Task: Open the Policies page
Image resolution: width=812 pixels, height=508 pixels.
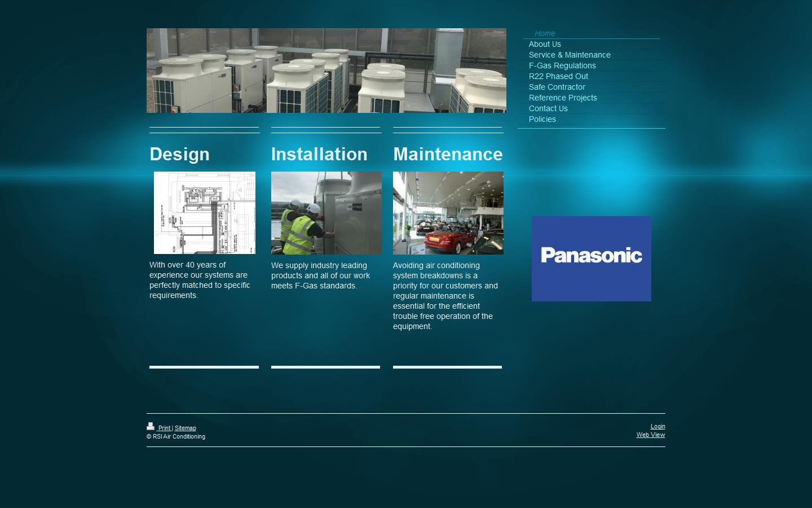Action: click(542, 119)
